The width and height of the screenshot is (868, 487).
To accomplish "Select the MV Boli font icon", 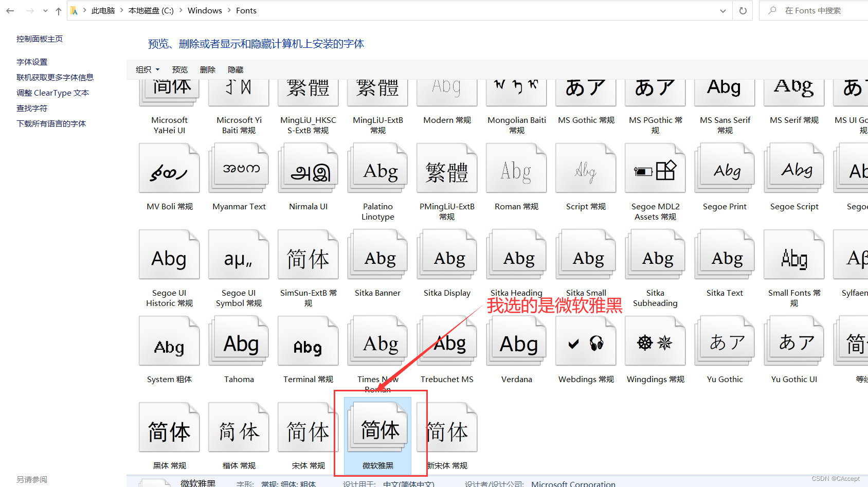I will [169, 168].
